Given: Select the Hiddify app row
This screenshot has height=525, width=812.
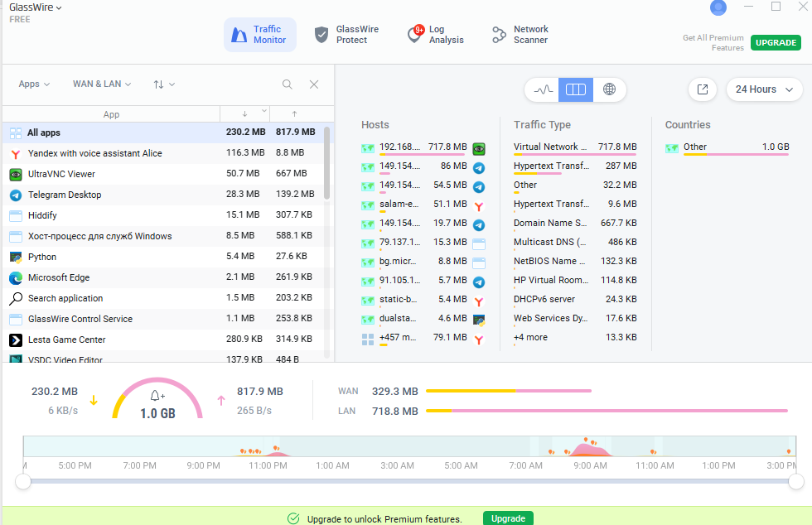Looking at the screenshot, I should tap(163, 215).
